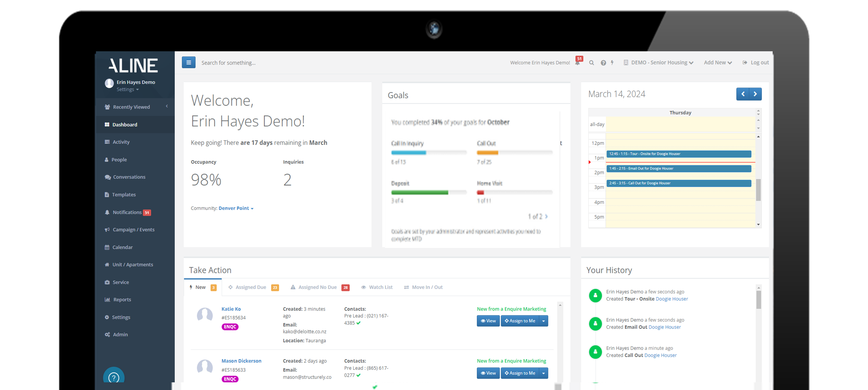Open the Unit / Apartments section
The image size is (868, 390).
pos(133,264)
